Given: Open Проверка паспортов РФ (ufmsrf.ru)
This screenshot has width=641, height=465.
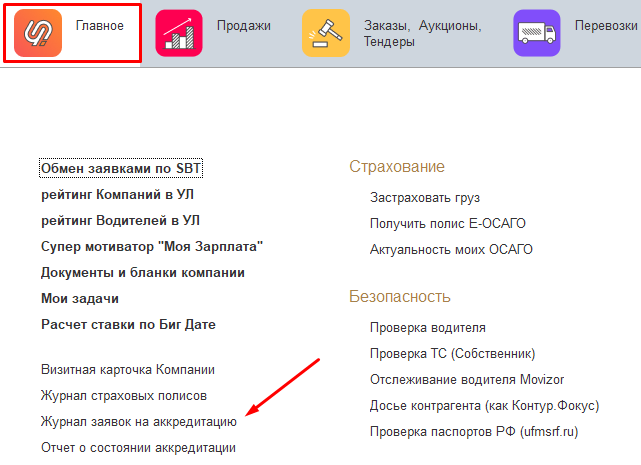Looking at the screenshot, I should [474, 431].
